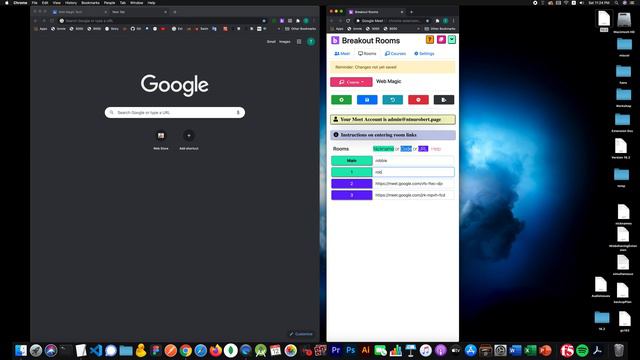Image resolution: width=640 pixels, height=360 pixels.
Task: Click the green room 1 button
Action: tap(351, 172)
